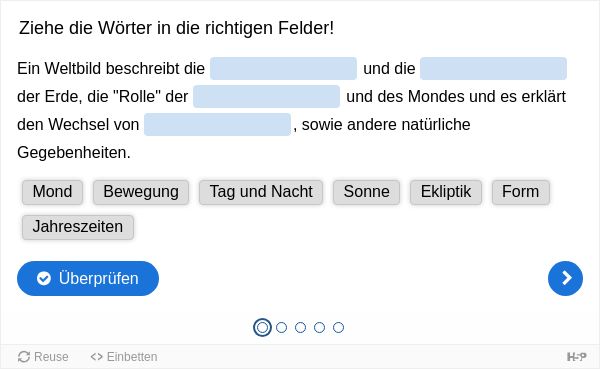Screen dimensions: 600x369
Task: Go to the second progress dot
Action: tap(281, 328)
